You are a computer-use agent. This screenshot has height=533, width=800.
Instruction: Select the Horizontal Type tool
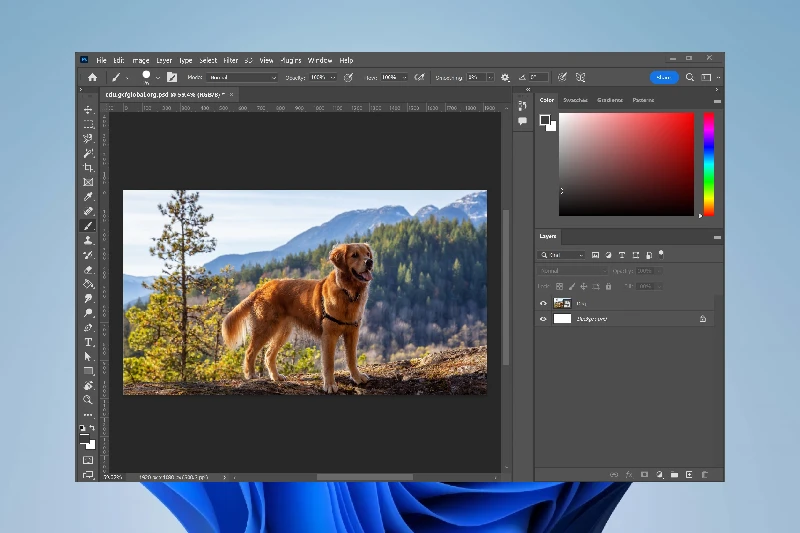[x=88, y=342]
